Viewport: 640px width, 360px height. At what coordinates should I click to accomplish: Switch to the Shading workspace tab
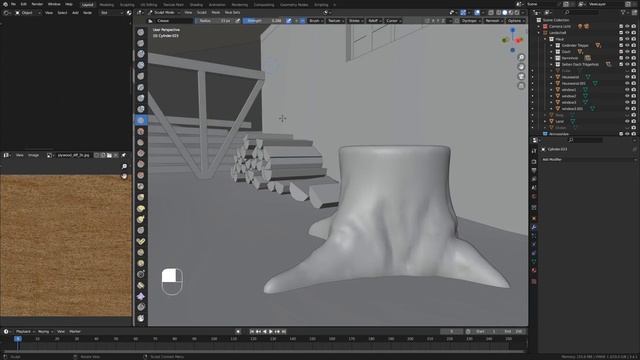pyautogui.click(x=196, y=5)
